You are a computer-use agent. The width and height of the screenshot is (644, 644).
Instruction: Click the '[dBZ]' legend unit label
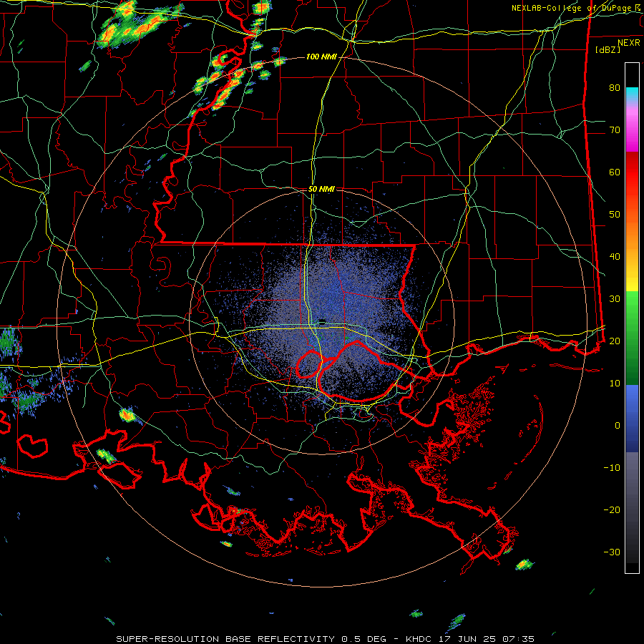608,49
